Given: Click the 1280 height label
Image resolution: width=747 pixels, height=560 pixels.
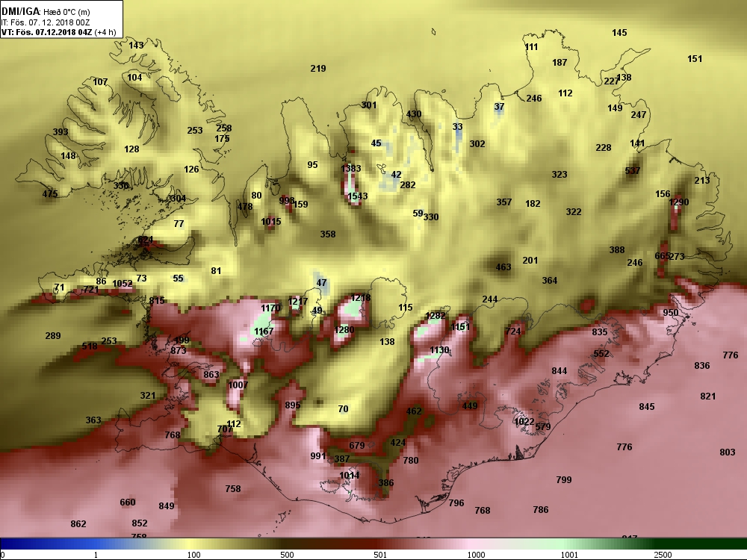Looking at the screenshot, I should coord(344,330).
